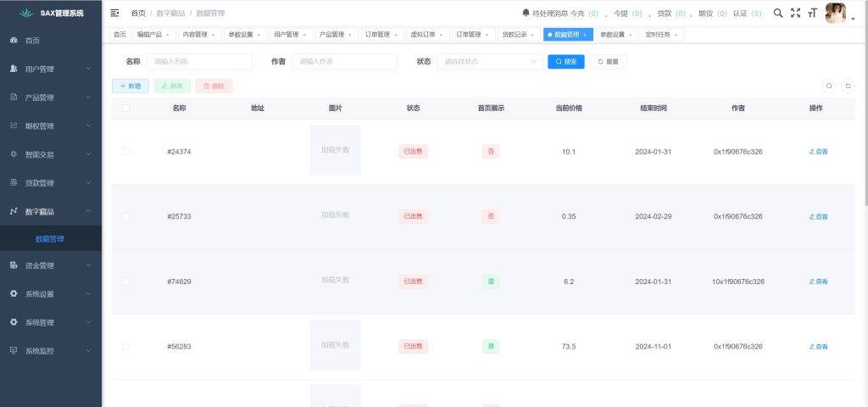Check the row checkbox for #56283
Viewport: 868px width, 407px height.
click(x=125, y=347)
